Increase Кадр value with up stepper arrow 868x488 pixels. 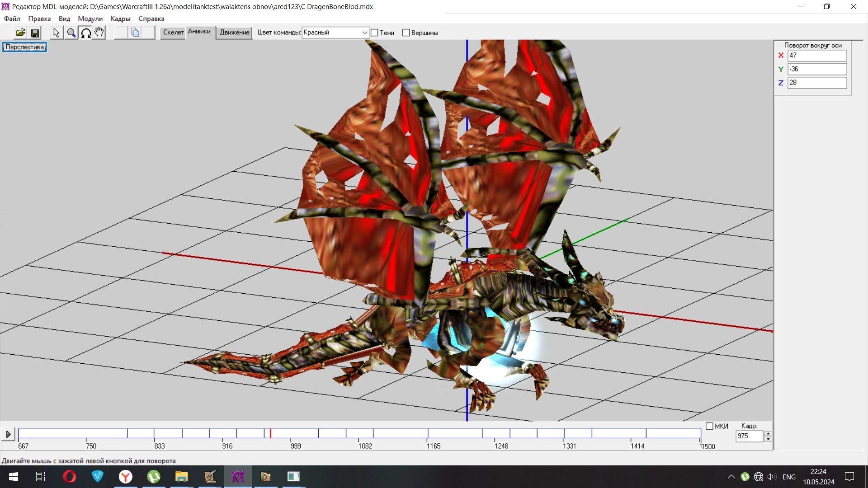[x=768, y=433]
